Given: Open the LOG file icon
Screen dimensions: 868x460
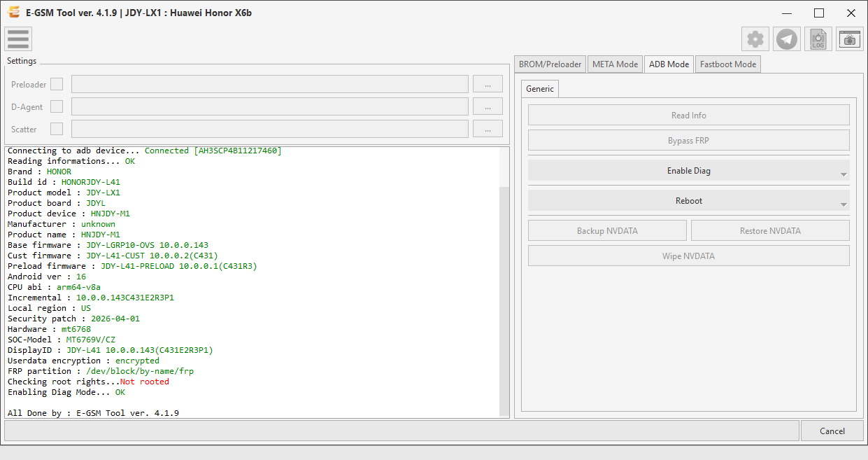Looking at the screenshot, I should coord(818,39).
